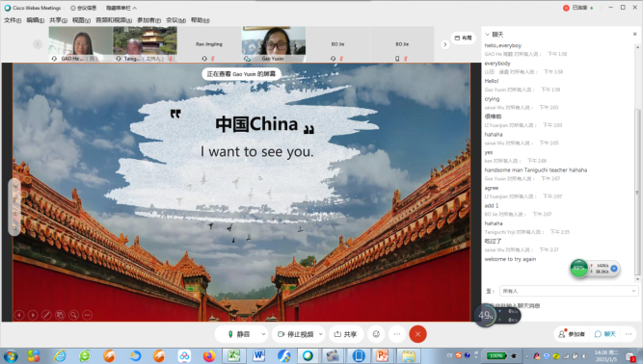
Task: Expand the audio options arrow beside 静音
Action: pyautogui.click(x=263, y=334)
